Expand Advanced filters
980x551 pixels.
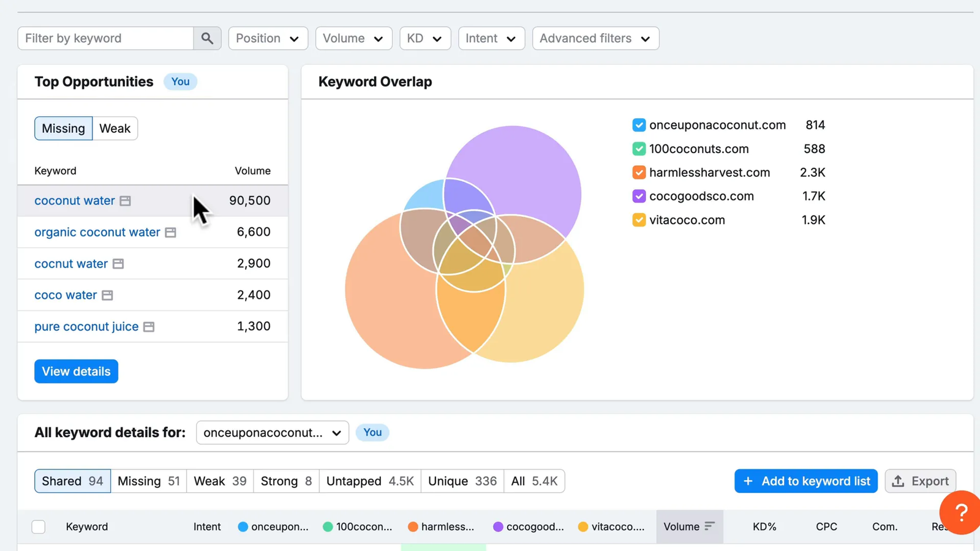click(x=595, y=38)
